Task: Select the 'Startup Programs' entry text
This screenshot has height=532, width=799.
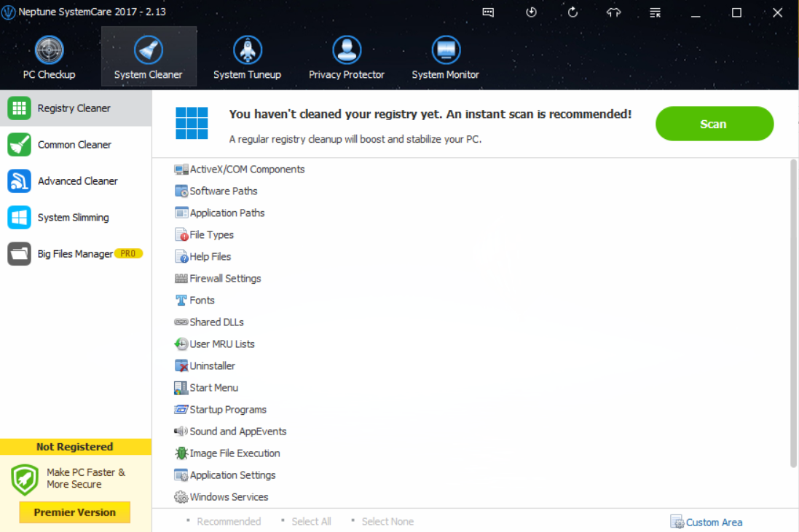Action: [x=228, y=410]
